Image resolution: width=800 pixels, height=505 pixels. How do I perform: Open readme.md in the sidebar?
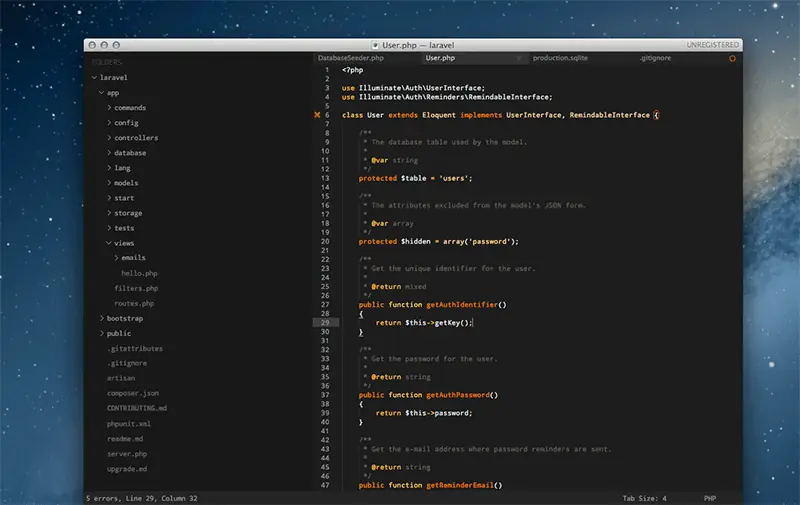click(x=125, y=439)
